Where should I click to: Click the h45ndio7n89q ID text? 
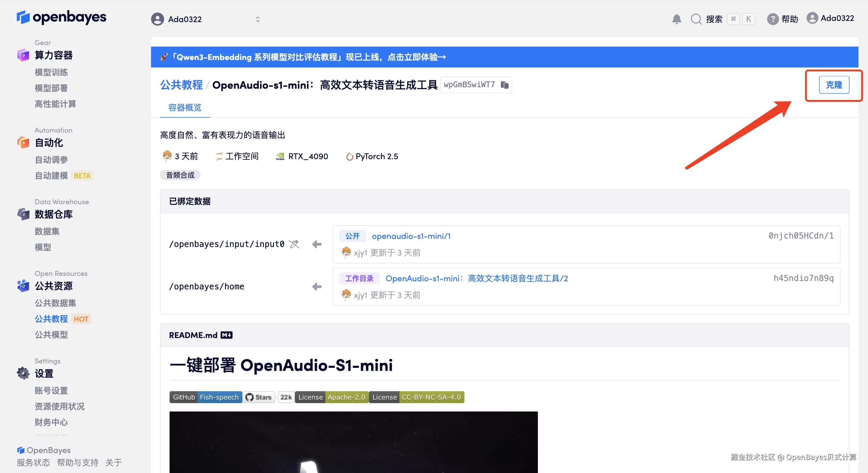(x=804, y=278)
